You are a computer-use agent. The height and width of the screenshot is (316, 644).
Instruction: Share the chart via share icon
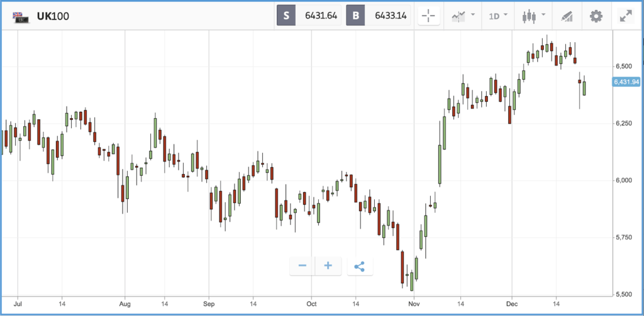click(359, 266)
